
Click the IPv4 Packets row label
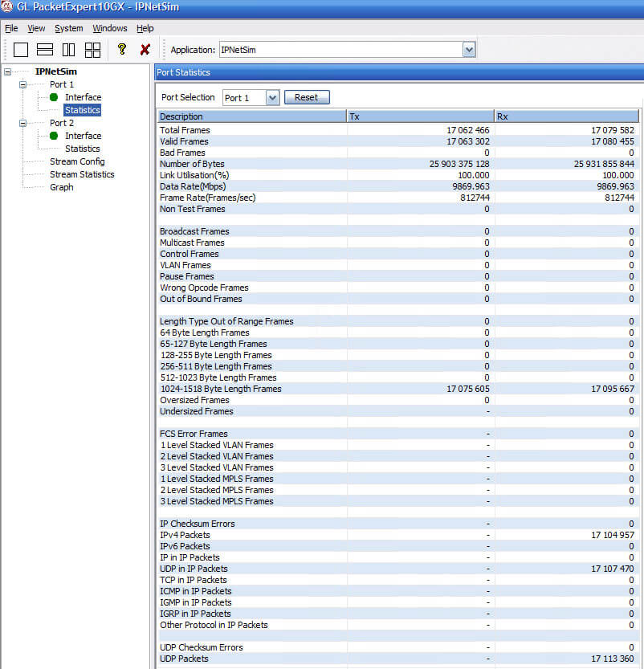(x=185, y=535)
